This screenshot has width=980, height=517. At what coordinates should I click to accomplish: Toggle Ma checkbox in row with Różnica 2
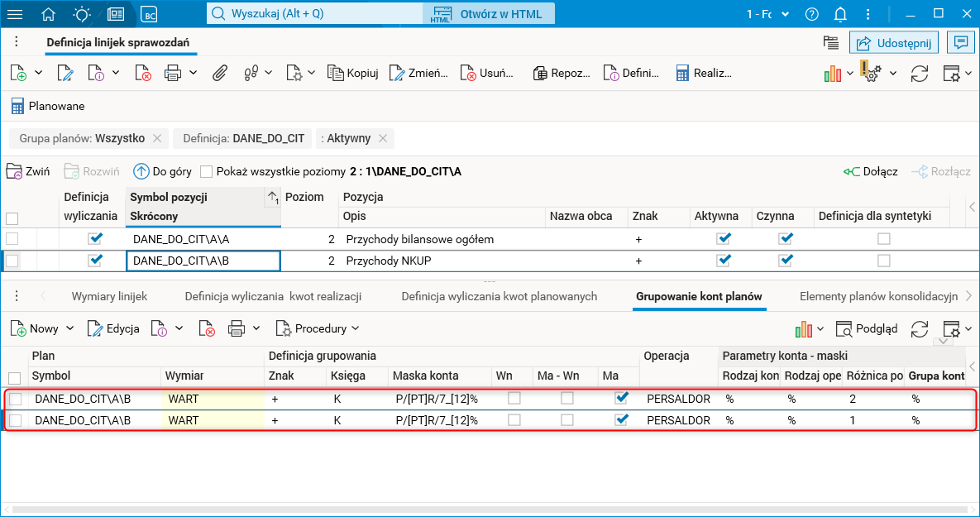[x=620, y=398]
